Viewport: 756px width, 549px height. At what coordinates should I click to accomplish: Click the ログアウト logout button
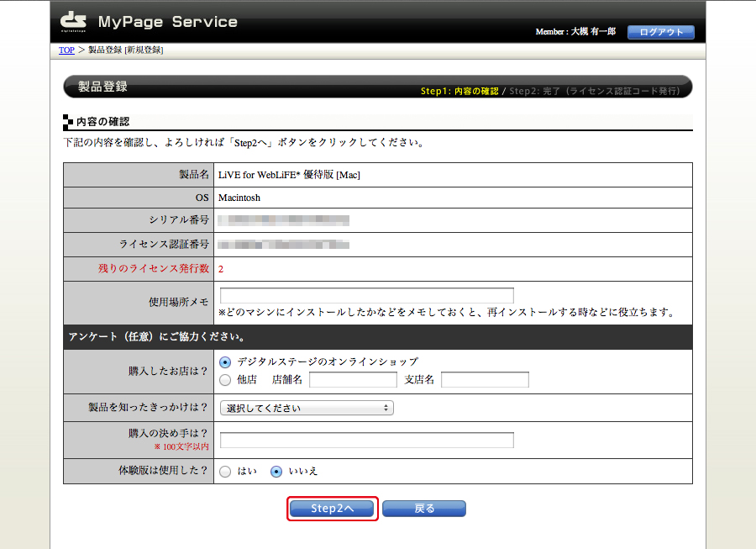(660, 32)
